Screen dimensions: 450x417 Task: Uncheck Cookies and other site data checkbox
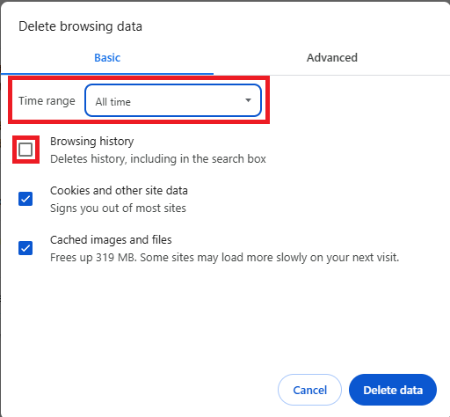coord(26,199)
